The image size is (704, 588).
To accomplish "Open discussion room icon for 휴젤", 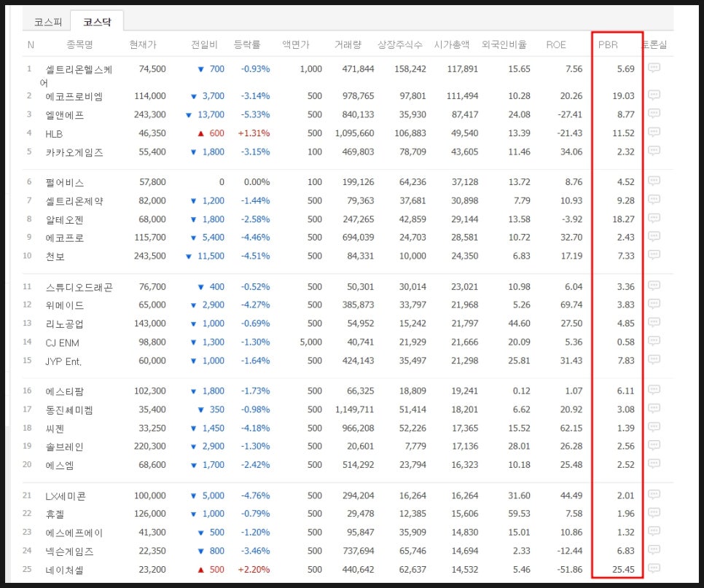I will [654, 513].
